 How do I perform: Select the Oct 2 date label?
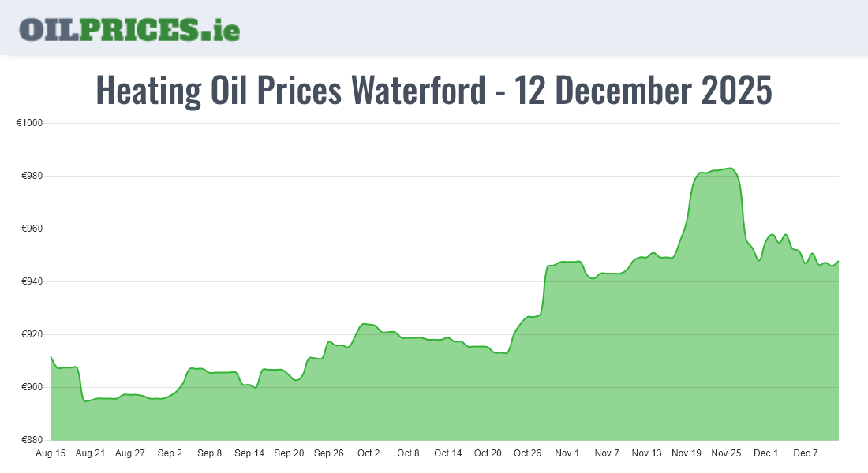[369, 453]
